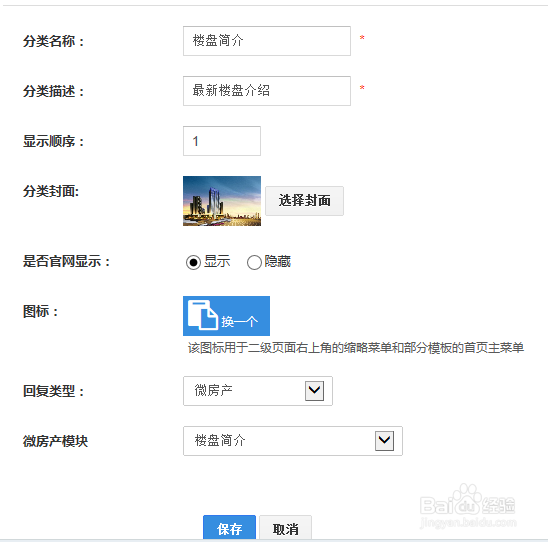Click the 分类描述 label text

click(x=53, y=91)
